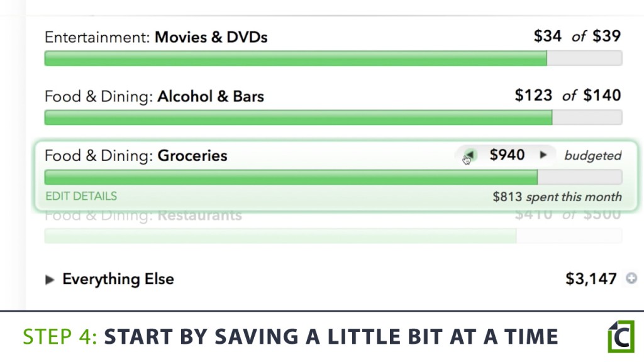The image size is (644, 362).
Task: Click the faded Restaurants progress bar
Action: click(333, 236)
